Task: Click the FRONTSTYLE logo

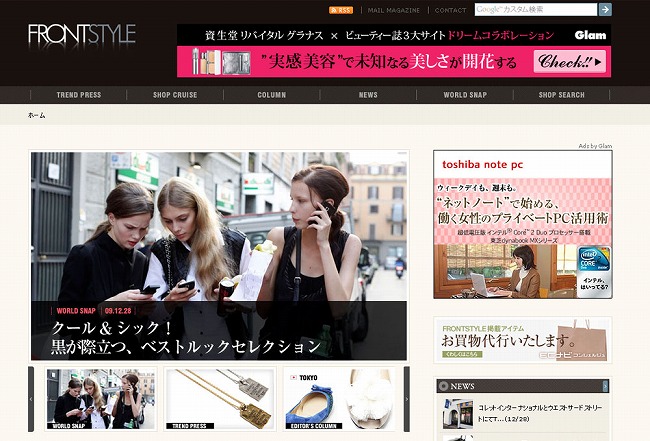Action: click(81, 37)
